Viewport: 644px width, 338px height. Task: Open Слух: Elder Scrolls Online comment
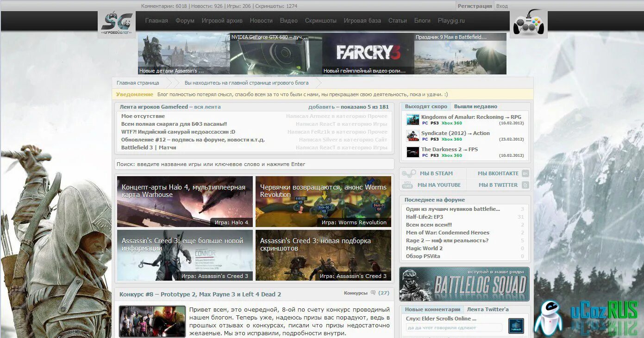click(441, 319)
